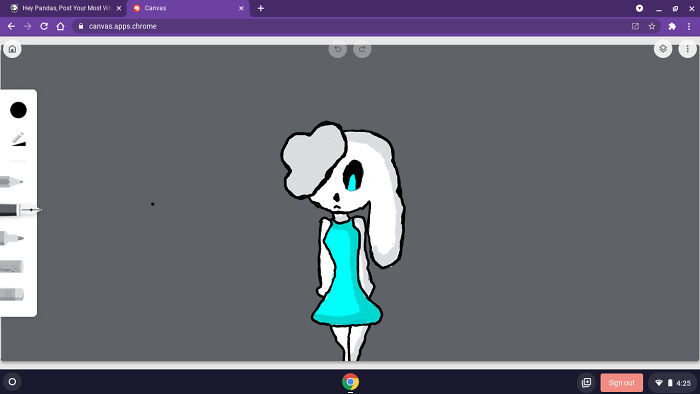Open the app install icon in address bar
This screenshot has height=394, width=700.
(635, 26)
